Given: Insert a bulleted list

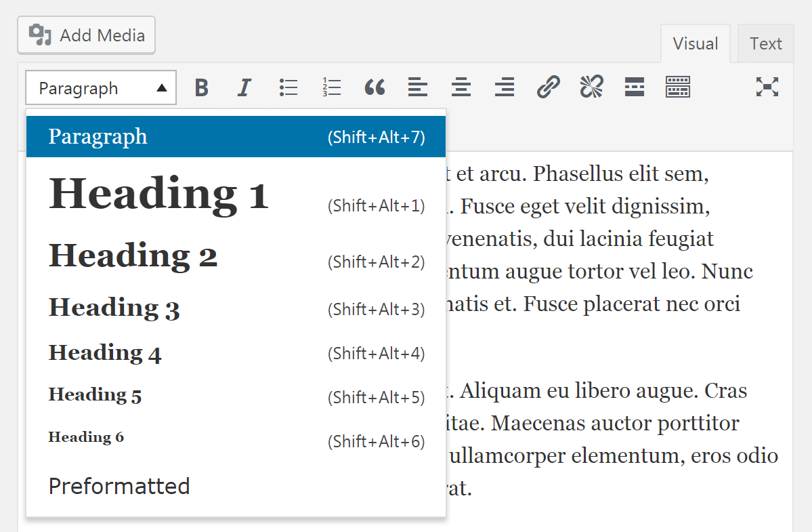Looking at the screenshot, I should (x=289, y=87).
